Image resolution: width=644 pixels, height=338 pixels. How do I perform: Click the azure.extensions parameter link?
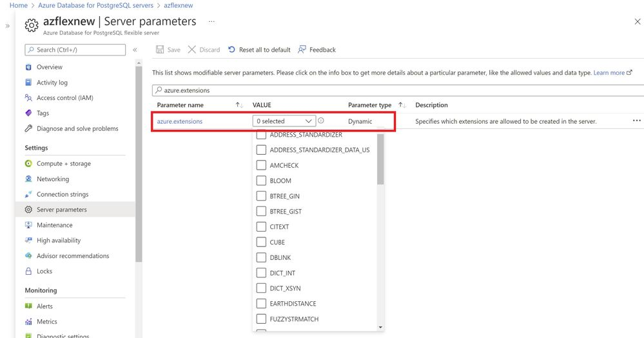180,121
